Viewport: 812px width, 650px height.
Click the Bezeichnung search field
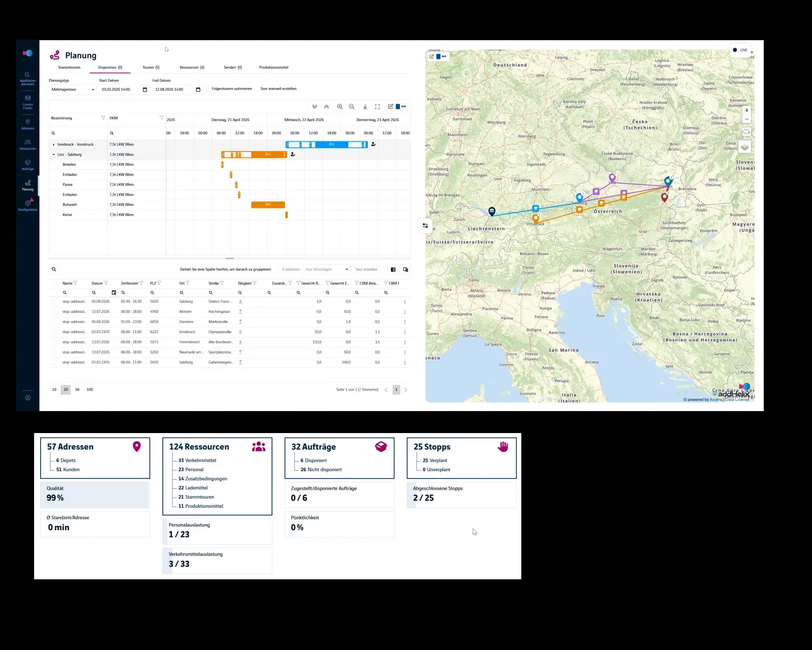tap(78, 133)
